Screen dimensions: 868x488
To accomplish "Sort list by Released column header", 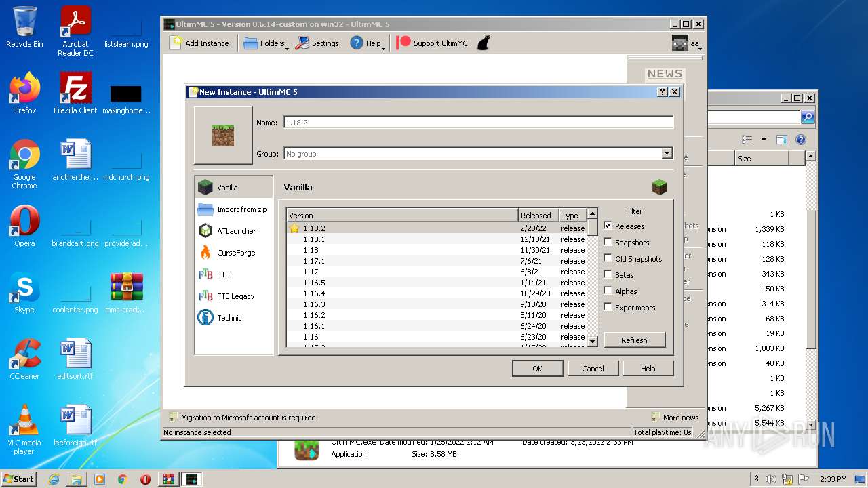I will (x=538, y=215).
